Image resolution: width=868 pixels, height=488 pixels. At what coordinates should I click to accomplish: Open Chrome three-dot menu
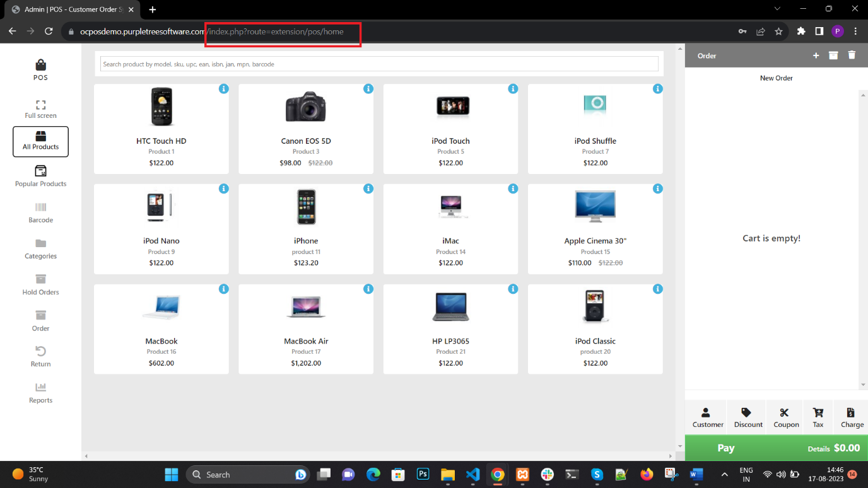coord(855,31)
